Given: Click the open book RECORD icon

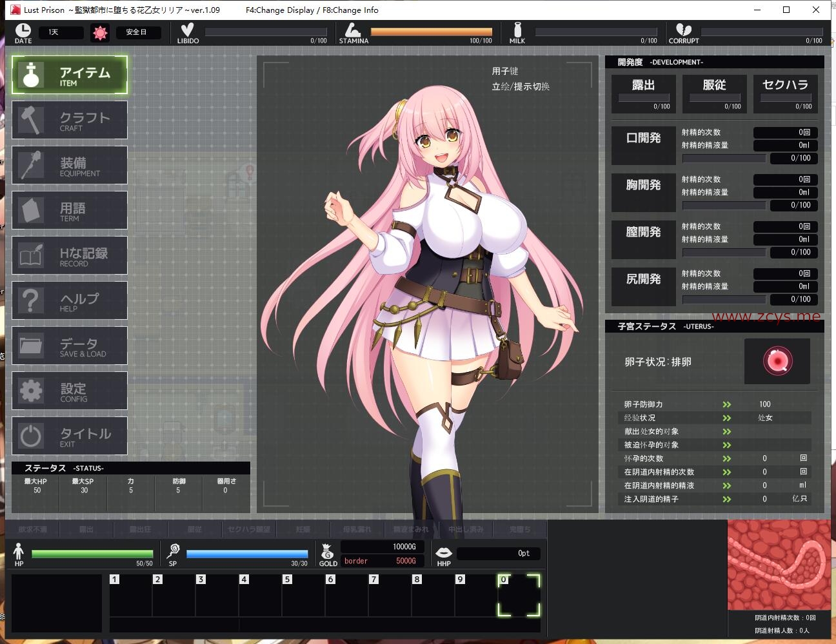Looking at the screenshot, I should point(31,255).
